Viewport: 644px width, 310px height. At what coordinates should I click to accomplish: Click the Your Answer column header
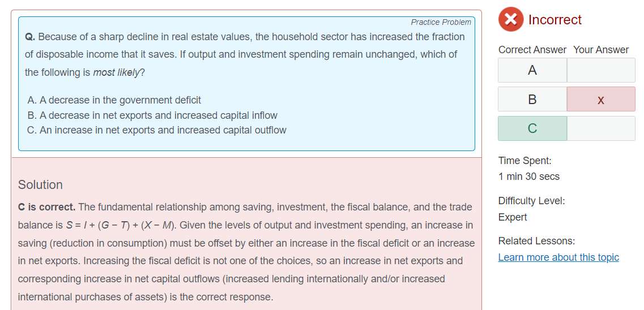click(601, 50)
